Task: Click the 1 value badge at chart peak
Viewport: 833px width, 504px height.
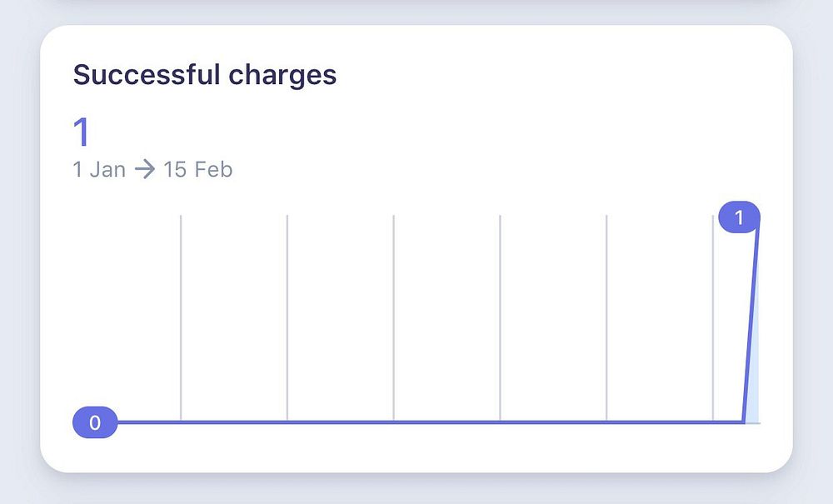Action: pos(739,217)
